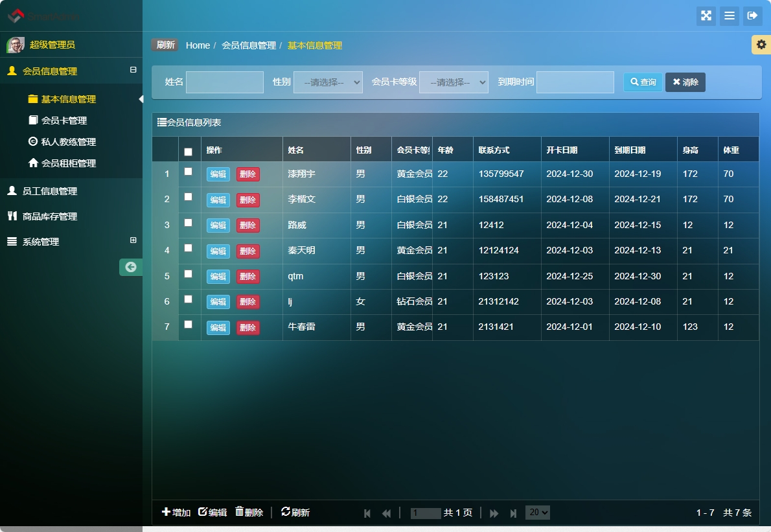Check the row for 路威
The image size is (771, 532).
tap(188, 223)
